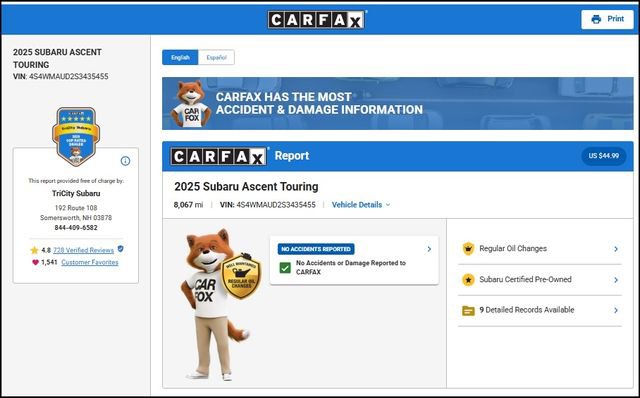
Task: Click the VIN in the report header
Action: 268,205
